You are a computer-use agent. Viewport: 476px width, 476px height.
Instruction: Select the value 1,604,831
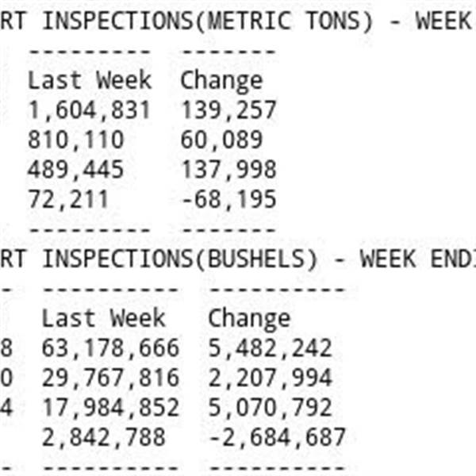click(89, 109)
